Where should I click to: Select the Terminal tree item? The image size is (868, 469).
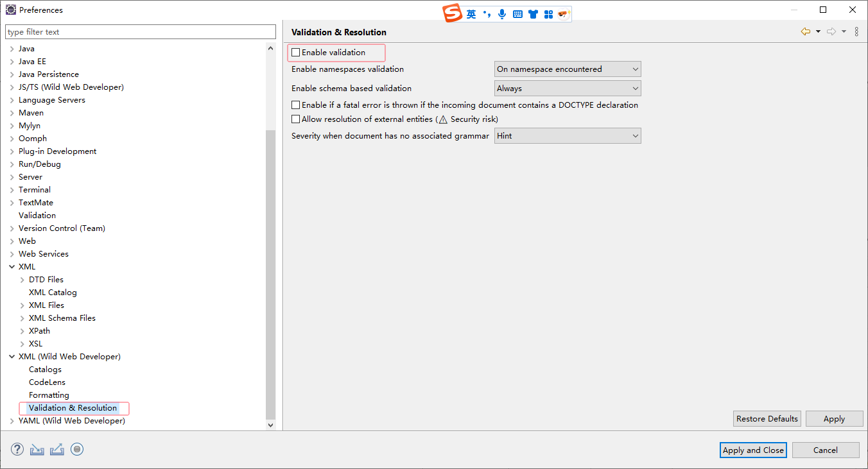tap(35, 190)
